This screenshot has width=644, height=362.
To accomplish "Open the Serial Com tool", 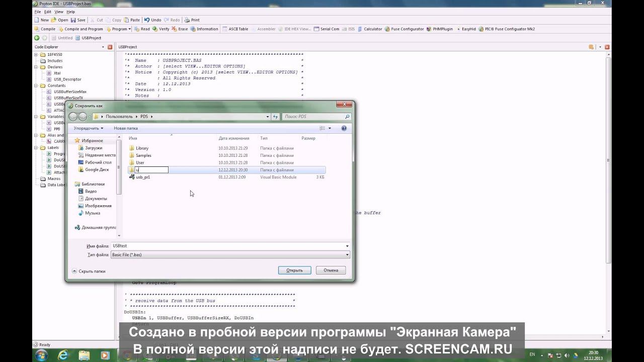I will tap(327, 29).
